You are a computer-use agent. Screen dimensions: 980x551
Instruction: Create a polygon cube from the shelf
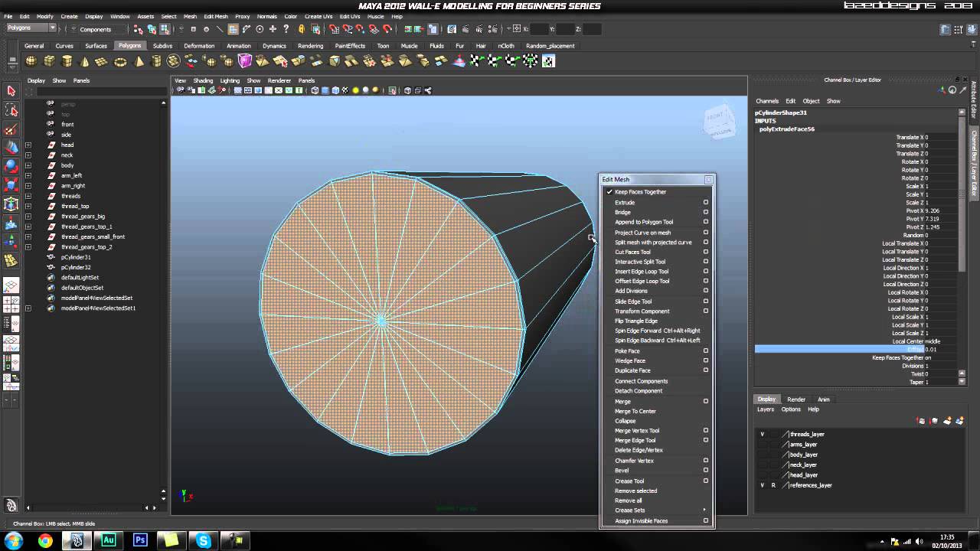(x=49, y=61)
